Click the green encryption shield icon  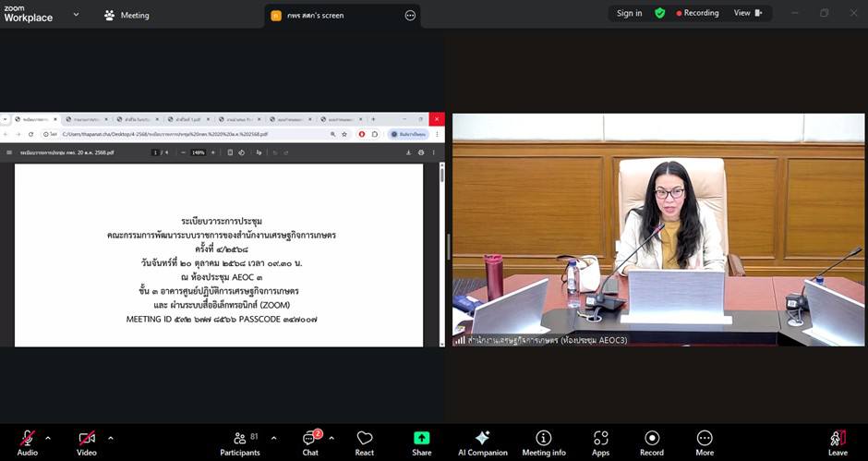(x=659, y=13)
